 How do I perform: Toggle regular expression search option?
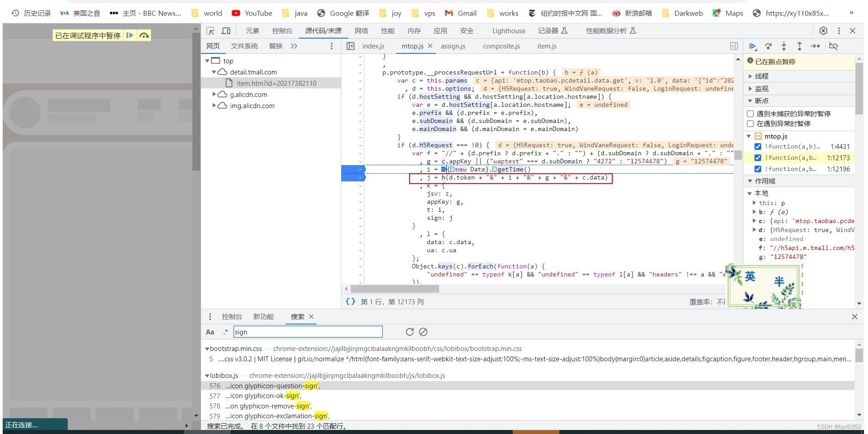(225, 332)
